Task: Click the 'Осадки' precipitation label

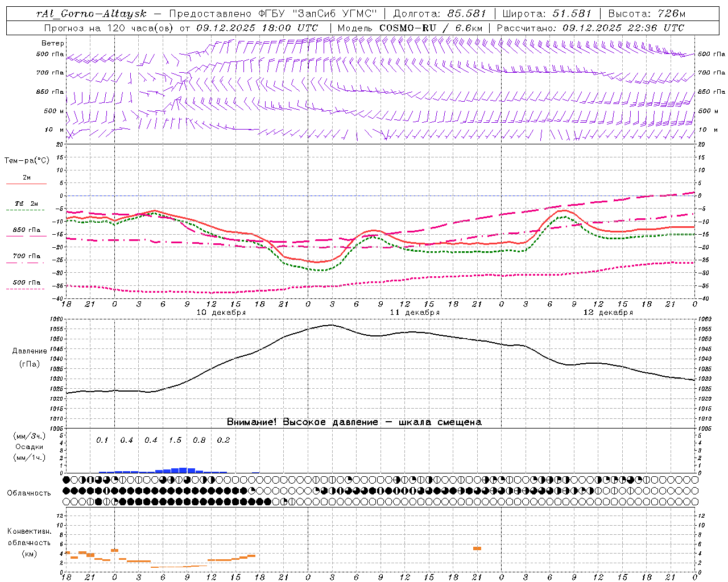Action: tap(29, 447)
